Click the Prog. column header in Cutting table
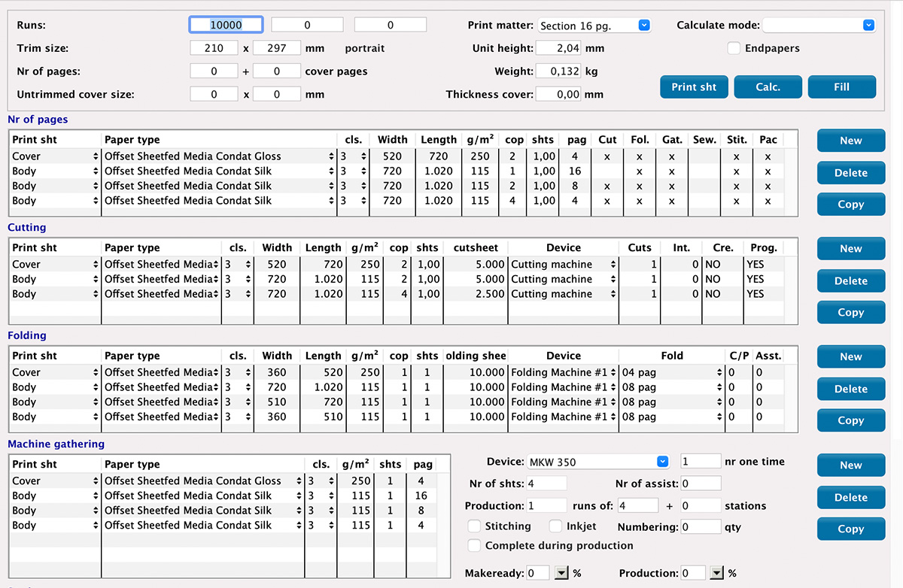The height and width of the screenshot is (588, 903). coord(764,248)
